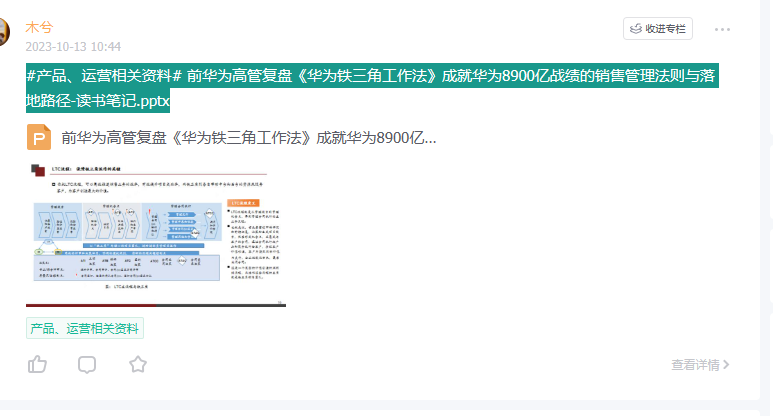Open 木兮 user profile name
Viewport: 773px width, 416px height.
pos(39,28)
